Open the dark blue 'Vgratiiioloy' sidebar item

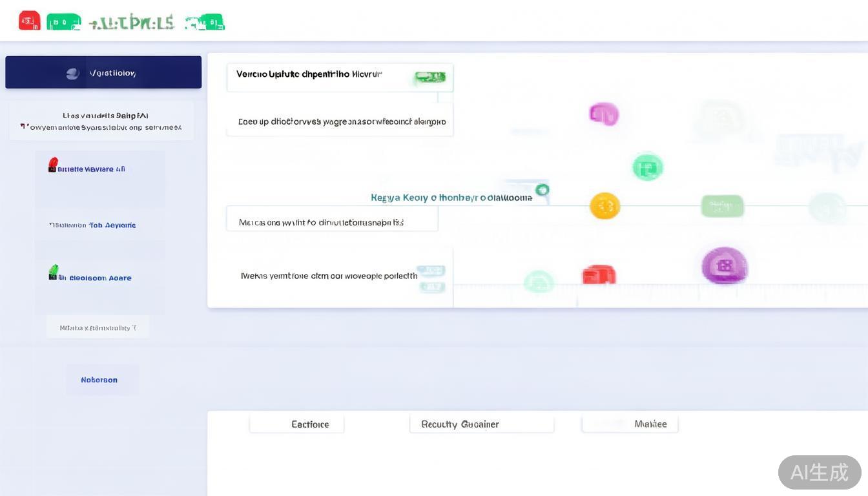103,72
